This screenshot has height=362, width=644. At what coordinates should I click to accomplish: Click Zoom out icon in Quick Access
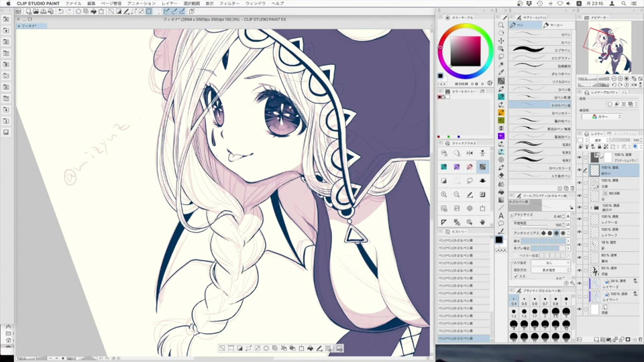(x=457, y=194)
